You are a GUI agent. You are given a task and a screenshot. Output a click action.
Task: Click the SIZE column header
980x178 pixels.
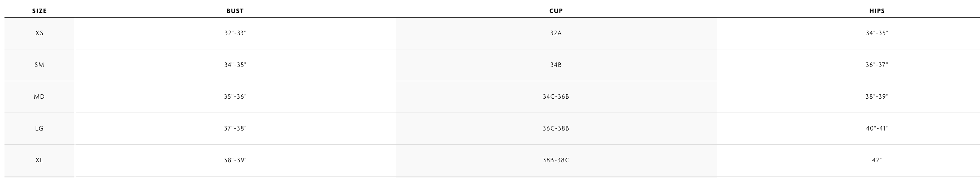coord(40,11)
